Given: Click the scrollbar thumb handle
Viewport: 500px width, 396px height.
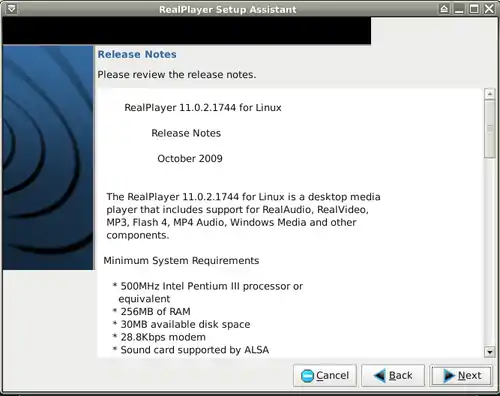Looking at the screenshot, I should coord(490,129).
